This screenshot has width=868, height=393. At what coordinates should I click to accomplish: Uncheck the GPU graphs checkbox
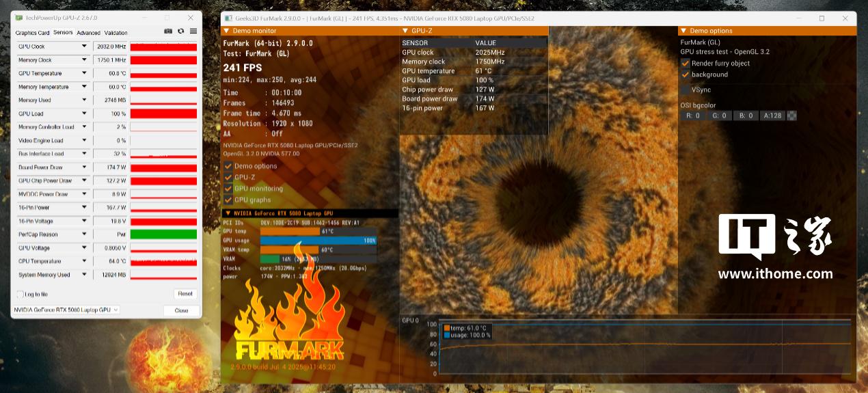(228, 200)
